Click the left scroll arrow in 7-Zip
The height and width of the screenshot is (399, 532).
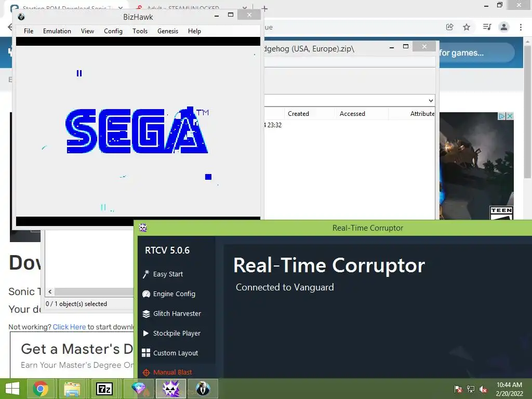click(50, 292)
